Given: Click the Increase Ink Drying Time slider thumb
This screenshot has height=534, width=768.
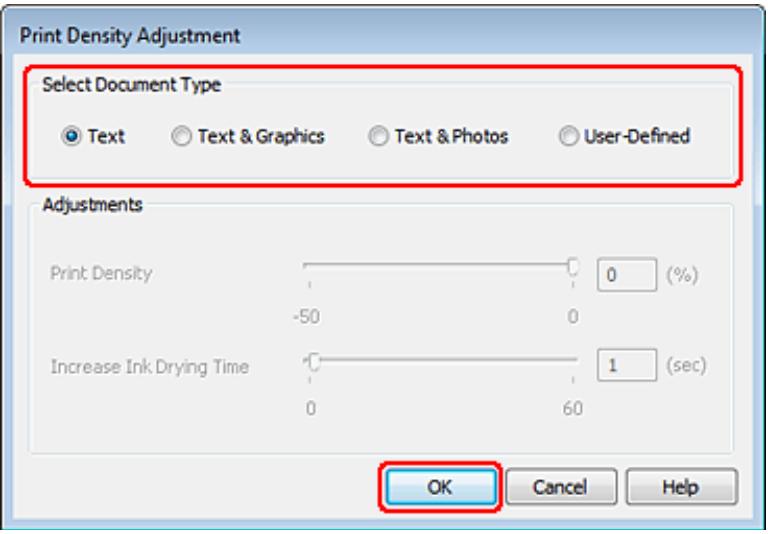Looking at the screenshot, I should click(x=314, y=363).
